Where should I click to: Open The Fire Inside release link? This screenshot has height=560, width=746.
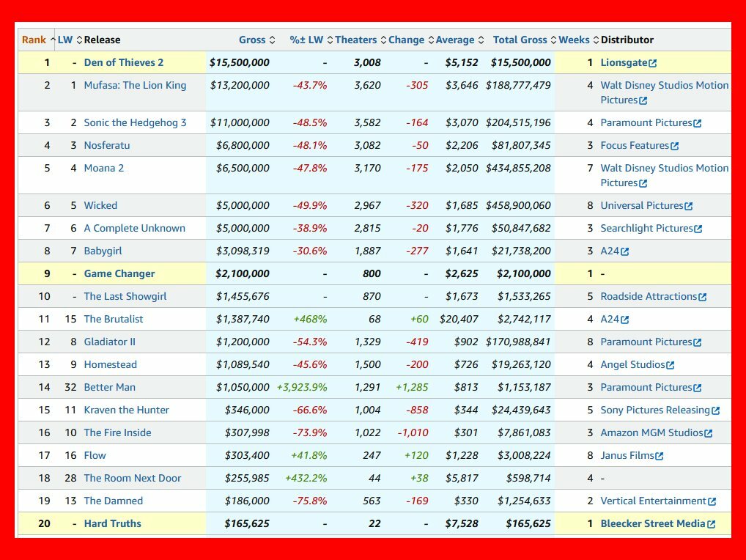tap(117, 433)
